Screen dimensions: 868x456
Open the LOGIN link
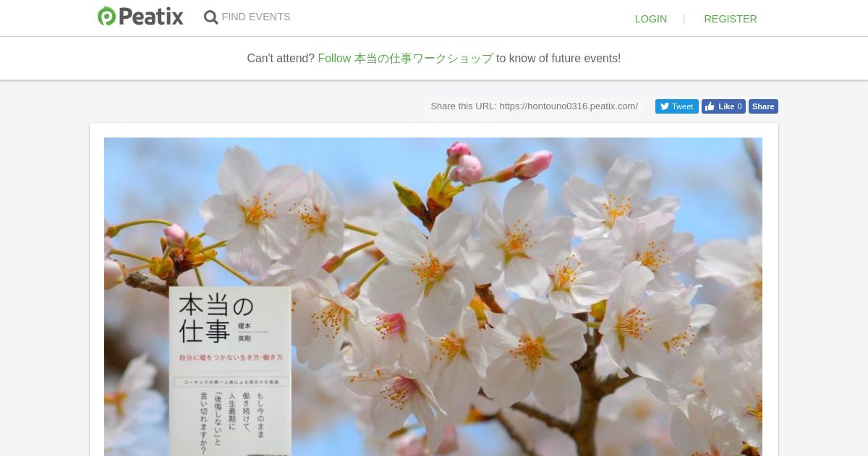point(651,19)
